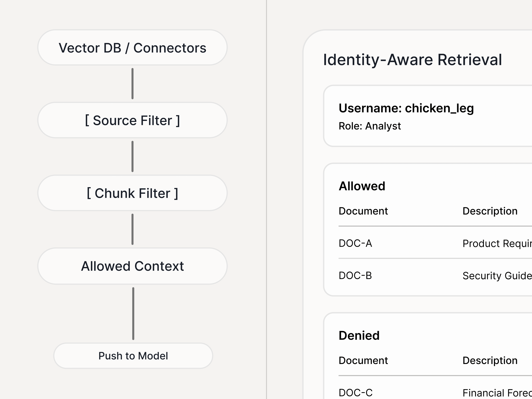The width and height of the screenshot is (532, 399).
Task: Select the Chunk Filter stage
Action: coord(132,193)
